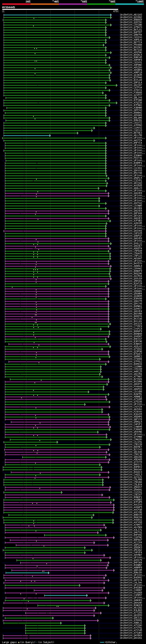Click the UniRef100_C0SFL5 entry
This screenshot has width=146, height=644.
click(131, 329)
